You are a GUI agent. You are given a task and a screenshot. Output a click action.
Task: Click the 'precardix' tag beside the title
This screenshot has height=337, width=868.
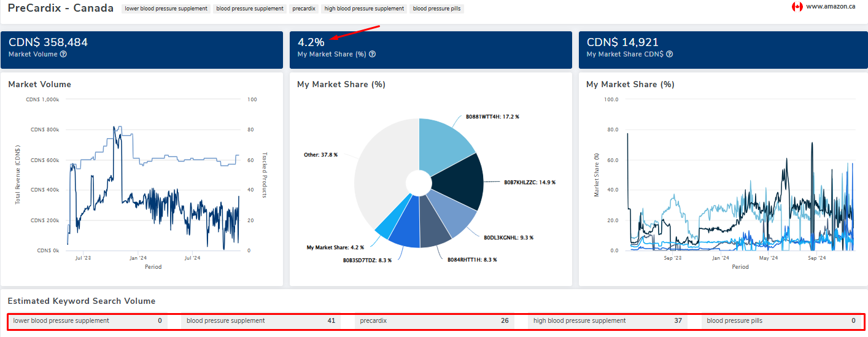tap(304, 9)
